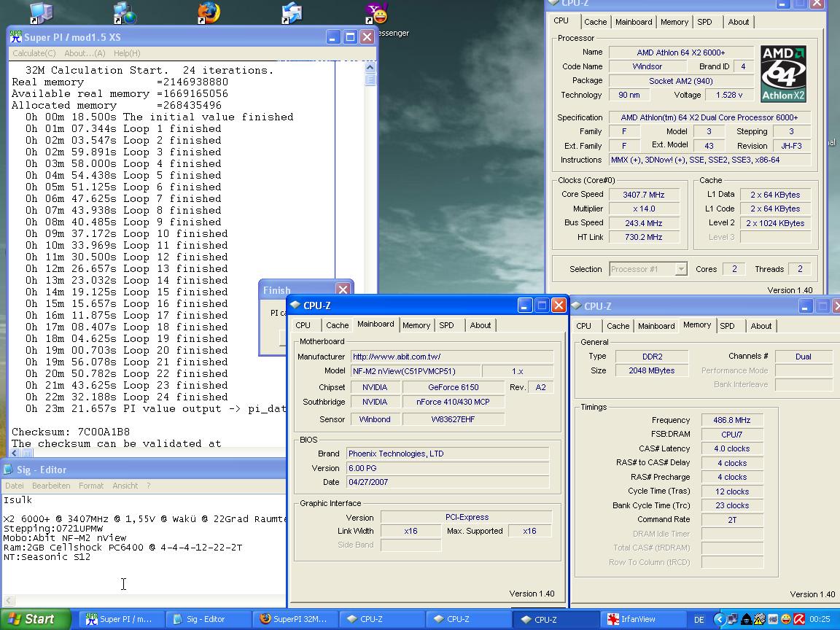Select Mainboard tab in CPU-Z Memory window

point(656,326)
